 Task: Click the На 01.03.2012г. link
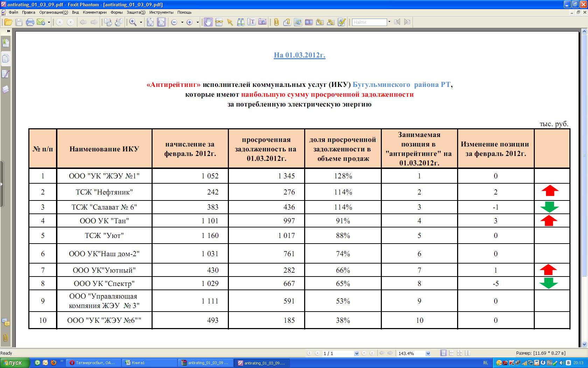(x=300, y=55)
